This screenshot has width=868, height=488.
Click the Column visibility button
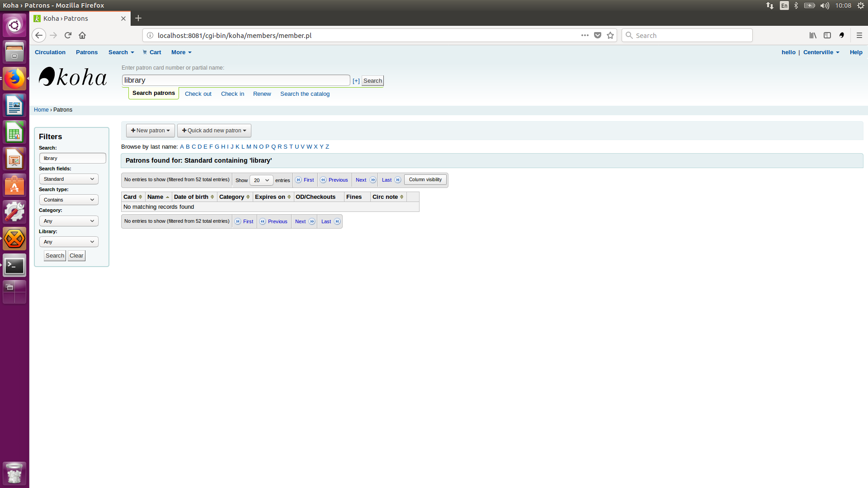[x=425, y=180]
